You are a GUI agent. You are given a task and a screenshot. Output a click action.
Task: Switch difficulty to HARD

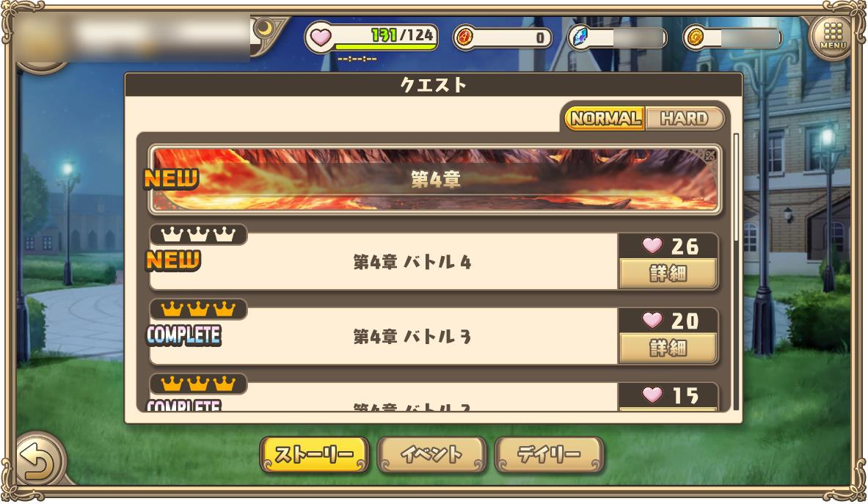pyautogui.click(x=685, y=118)
